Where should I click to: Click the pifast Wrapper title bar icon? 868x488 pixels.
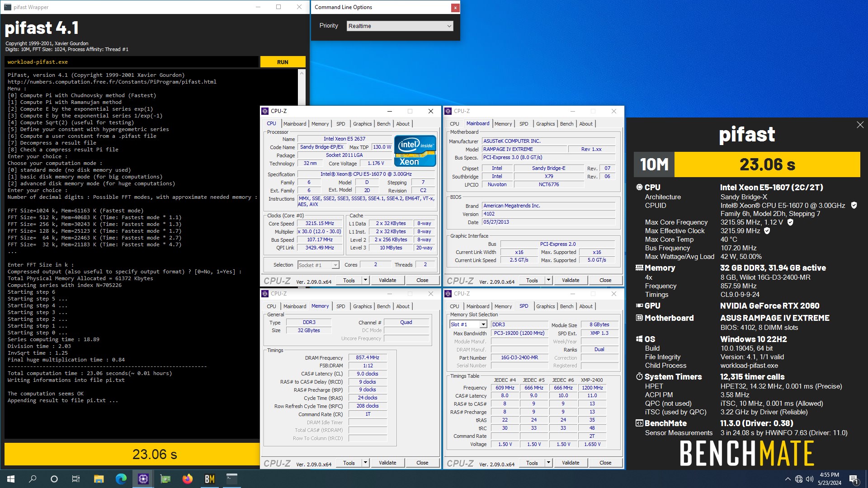8,7
